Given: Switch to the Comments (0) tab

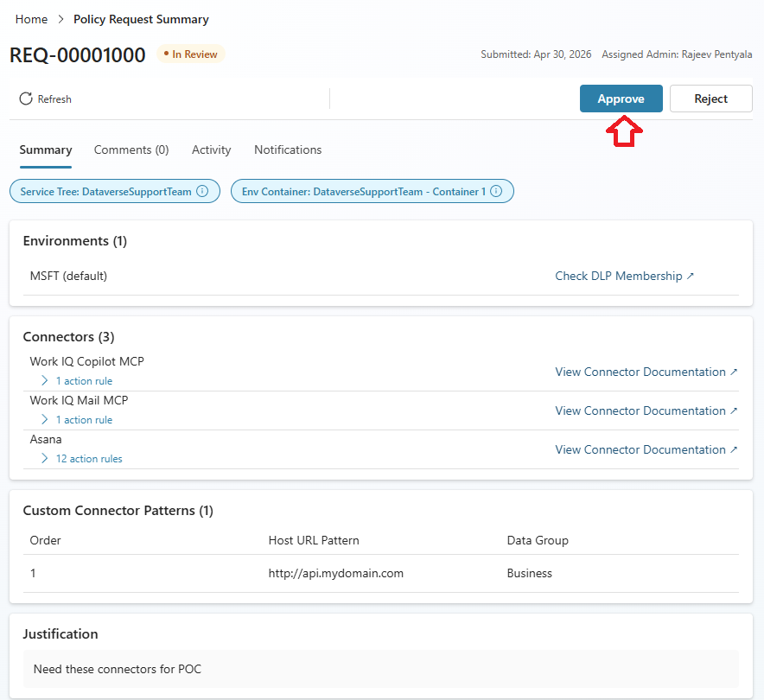Looking at the screenshot, I should 131,150.
